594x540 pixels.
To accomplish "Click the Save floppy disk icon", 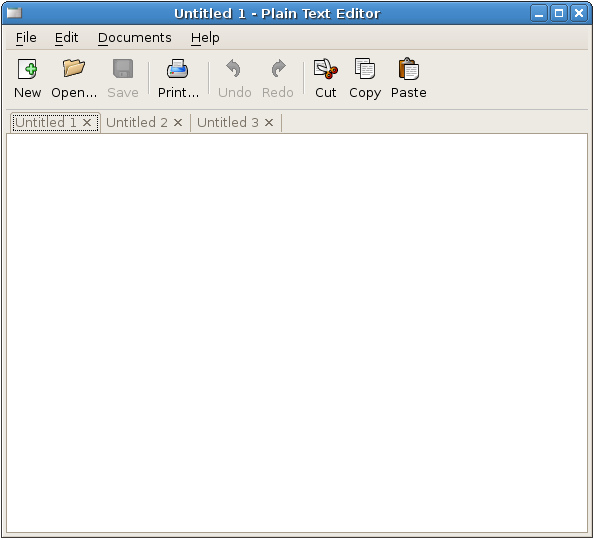I will [x=123, y=69].
